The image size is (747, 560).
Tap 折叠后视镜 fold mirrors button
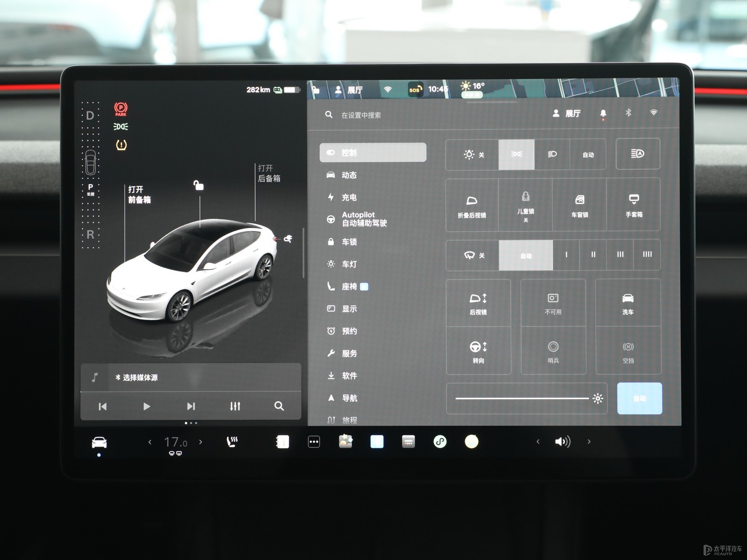coord(472,205)
